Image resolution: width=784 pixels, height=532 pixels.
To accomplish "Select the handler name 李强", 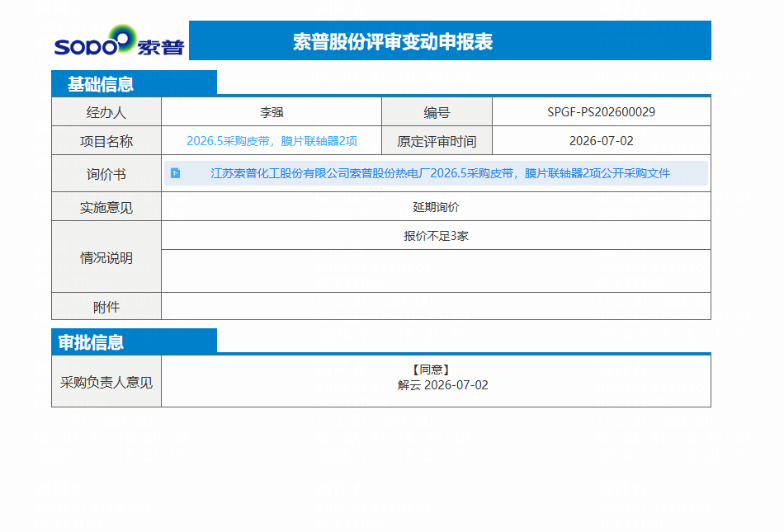I will 272,112.
